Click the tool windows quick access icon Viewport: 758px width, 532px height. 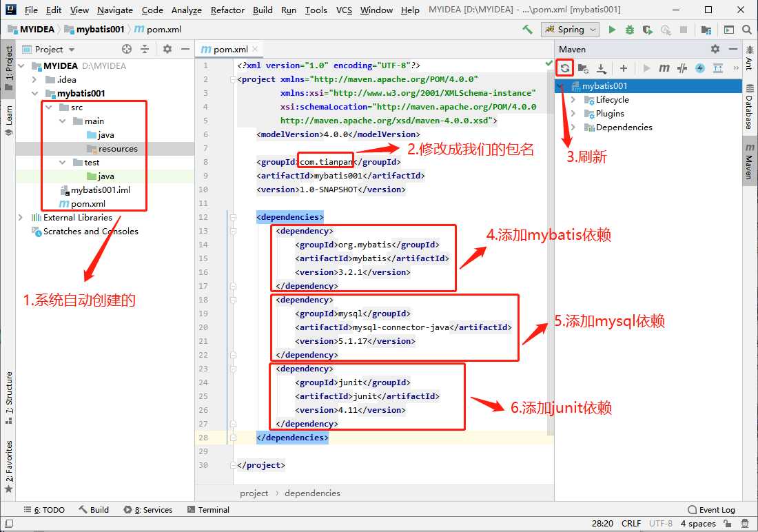9,523
